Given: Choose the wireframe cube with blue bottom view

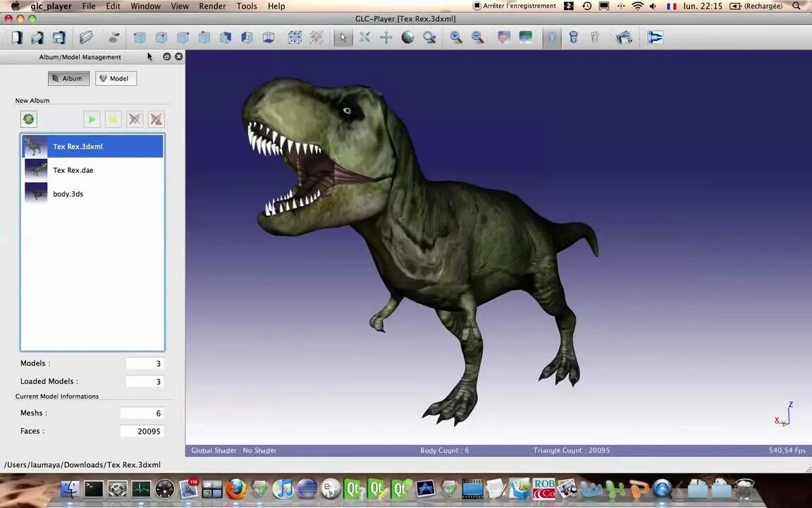Looking at the screenshot, I should click(x=269, y=37).
